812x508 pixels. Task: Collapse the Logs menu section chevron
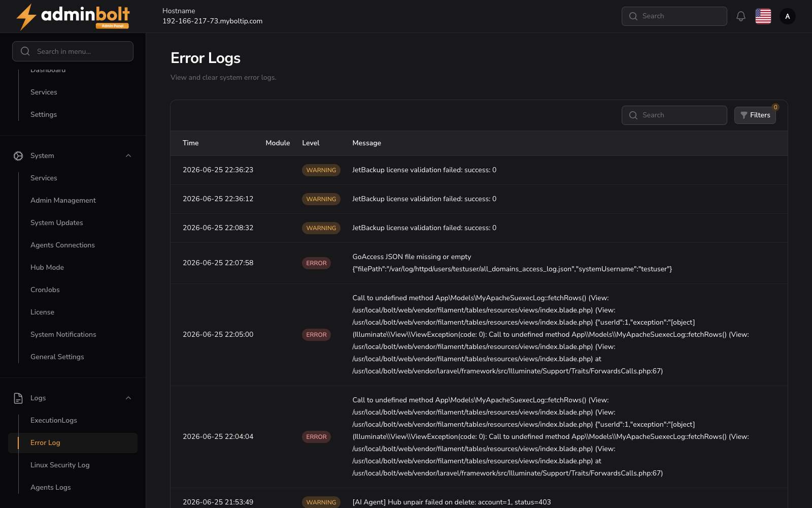click(x=128, y=398)
